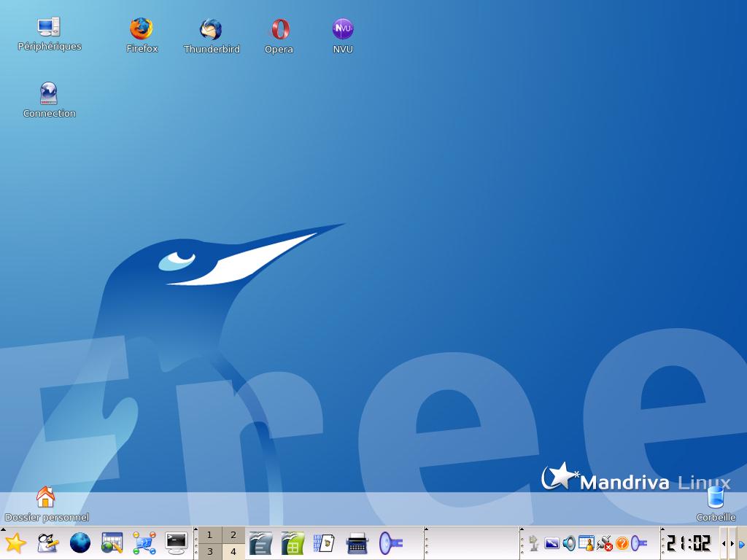This screenshot has height=560, width=747.
Task: Click the network connections panel icon
Action: (144, 543)
